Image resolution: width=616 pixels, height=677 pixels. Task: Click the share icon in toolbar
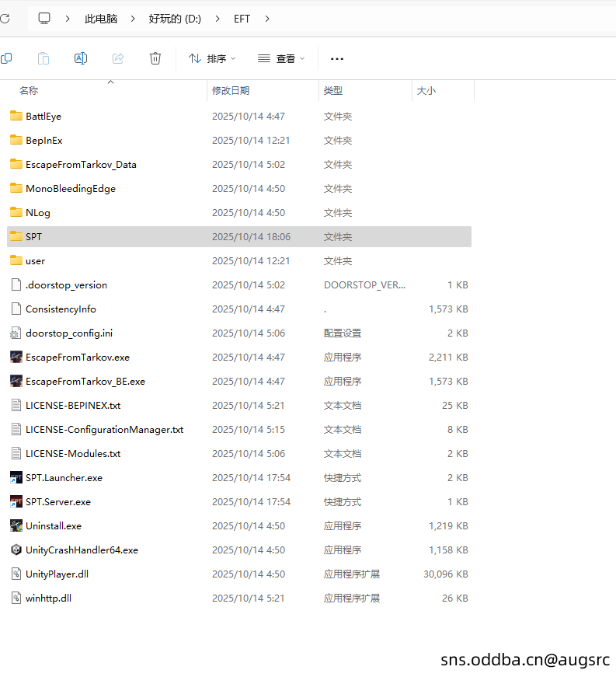[x=118, y=58]
